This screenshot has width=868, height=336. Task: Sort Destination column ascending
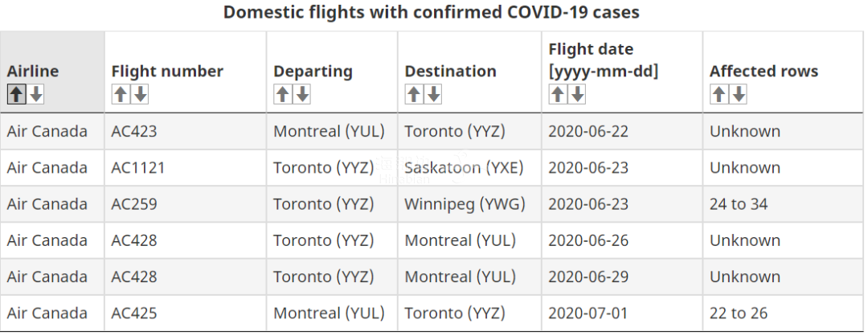pos(414,95)
